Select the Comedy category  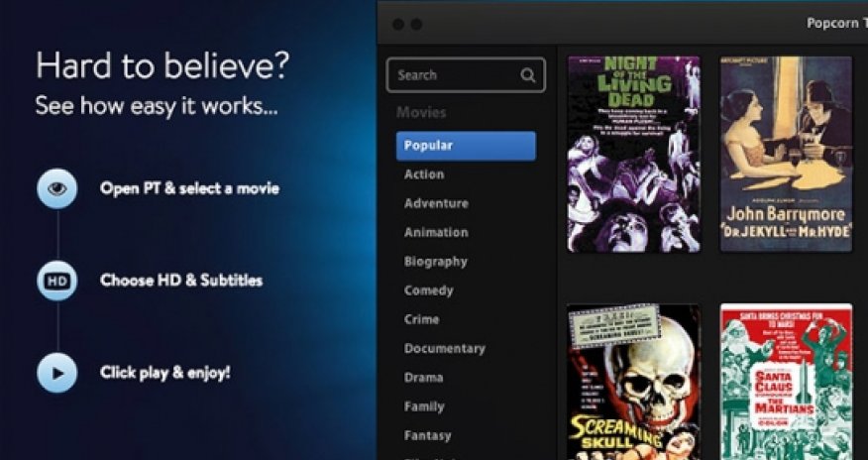pyautogui.click(x=428, y=290)
